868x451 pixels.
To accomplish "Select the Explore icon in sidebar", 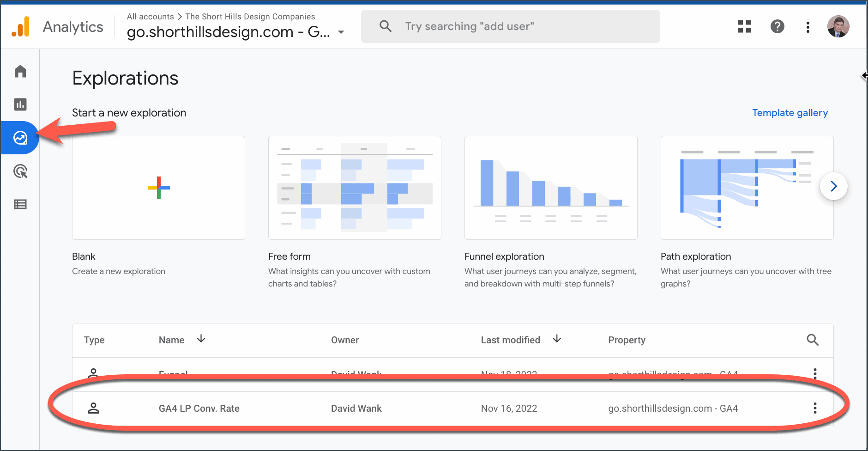I will tap(20, 138).
